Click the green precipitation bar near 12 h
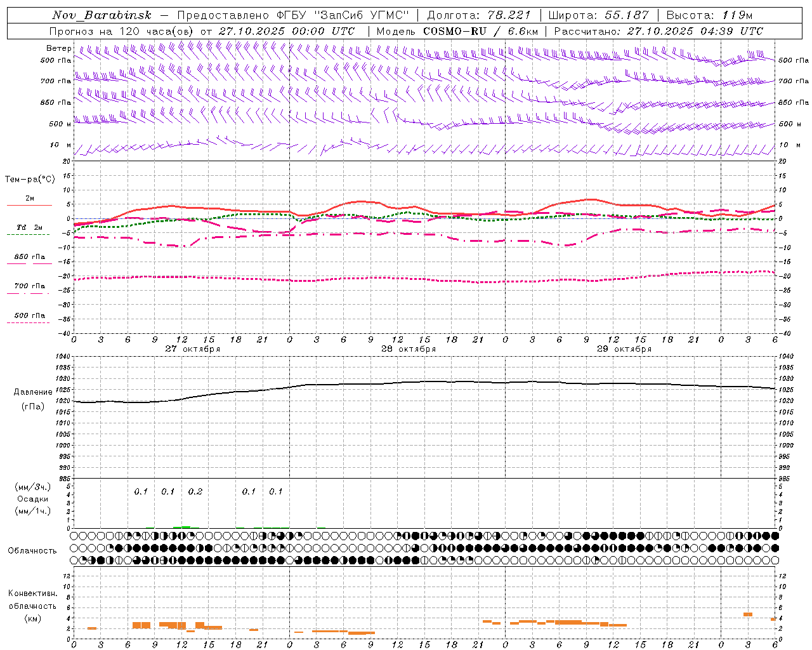 (x=182, y=527)
